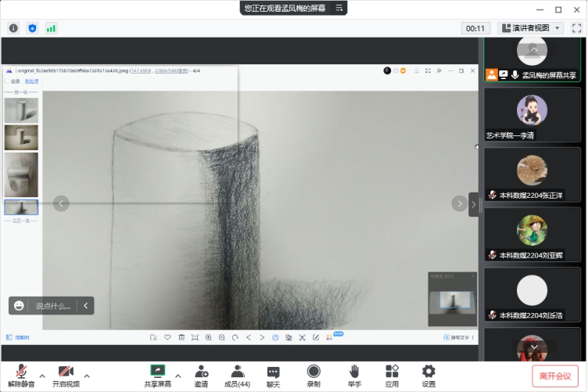588x392 pixels.
Task: Click the 共享屏幕 share screen icon
Action: pos(158,375)
